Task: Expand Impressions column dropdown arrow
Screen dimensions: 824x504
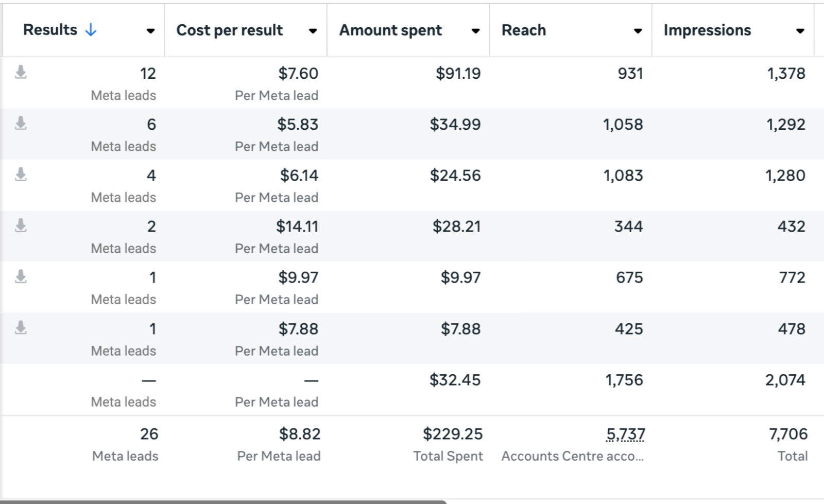Action: tap(800, 31)
